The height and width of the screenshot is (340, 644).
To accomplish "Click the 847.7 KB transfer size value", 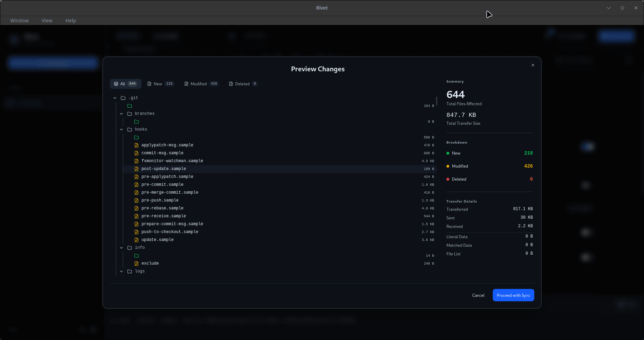I will [x=461, y=115].
